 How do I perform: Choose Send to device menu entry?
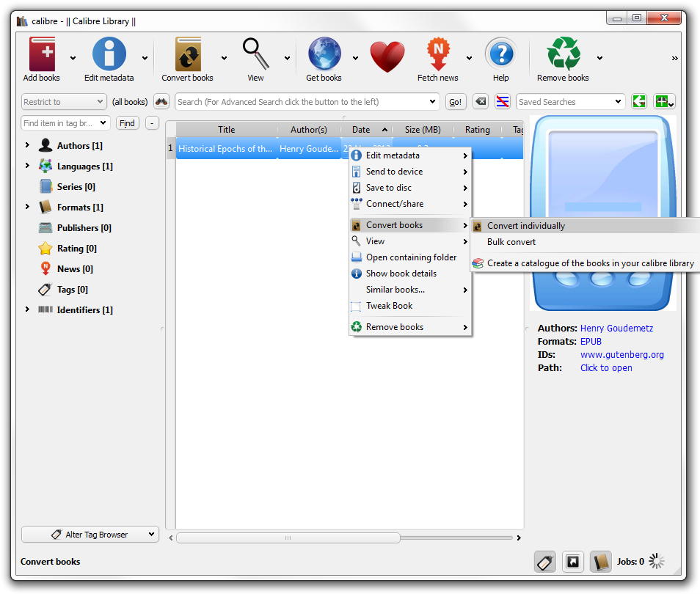coord(410,172)
